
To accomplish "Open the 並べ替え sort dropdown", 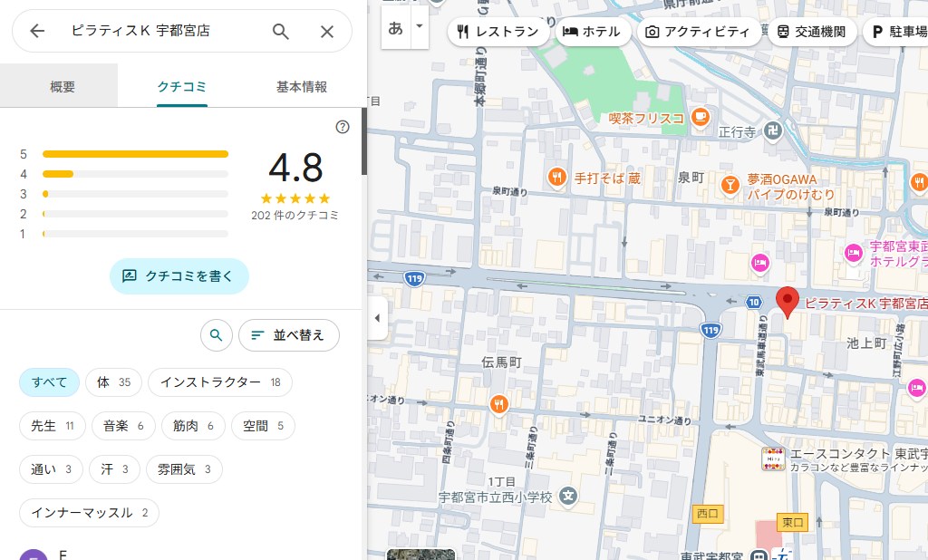I will pos(288,335).
